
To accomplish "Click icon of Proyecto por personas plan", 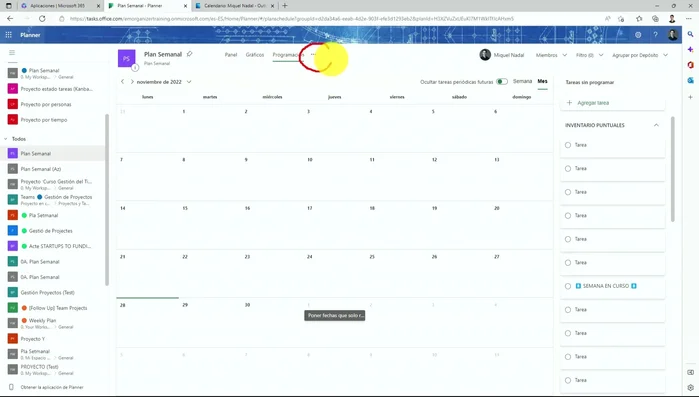I will tap(13, 104).
